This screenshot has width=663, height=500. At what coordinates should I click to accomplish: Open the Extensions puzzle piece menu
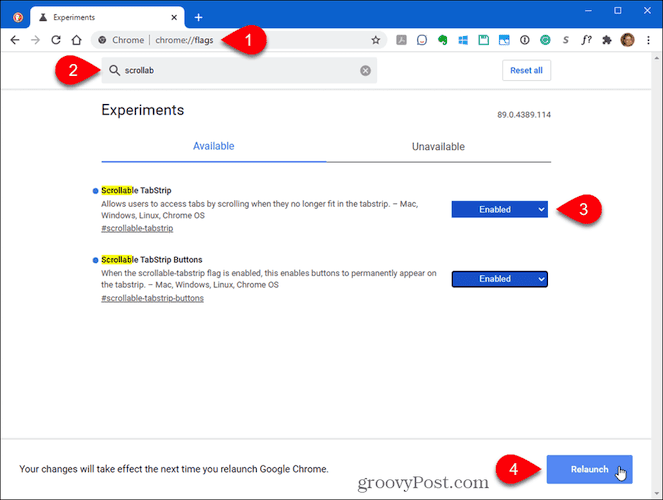(x=607, y=40)
